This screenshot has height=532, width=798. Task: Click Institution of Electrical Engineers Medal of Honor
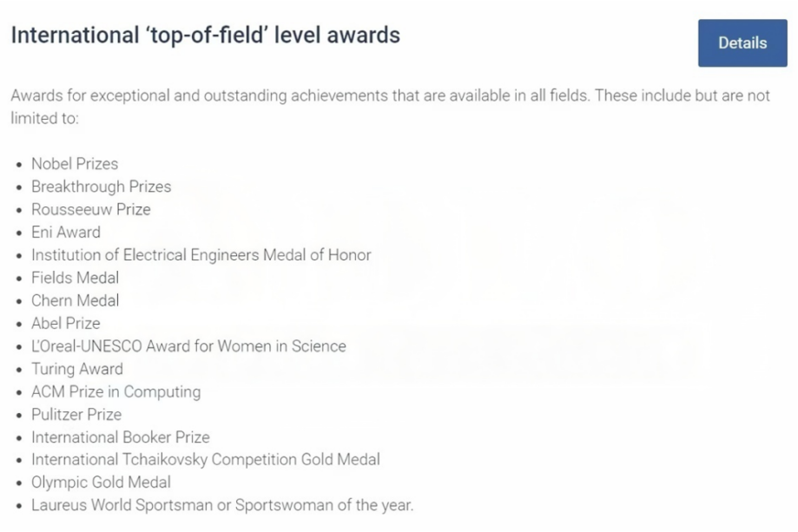click(x=201, y=255)
